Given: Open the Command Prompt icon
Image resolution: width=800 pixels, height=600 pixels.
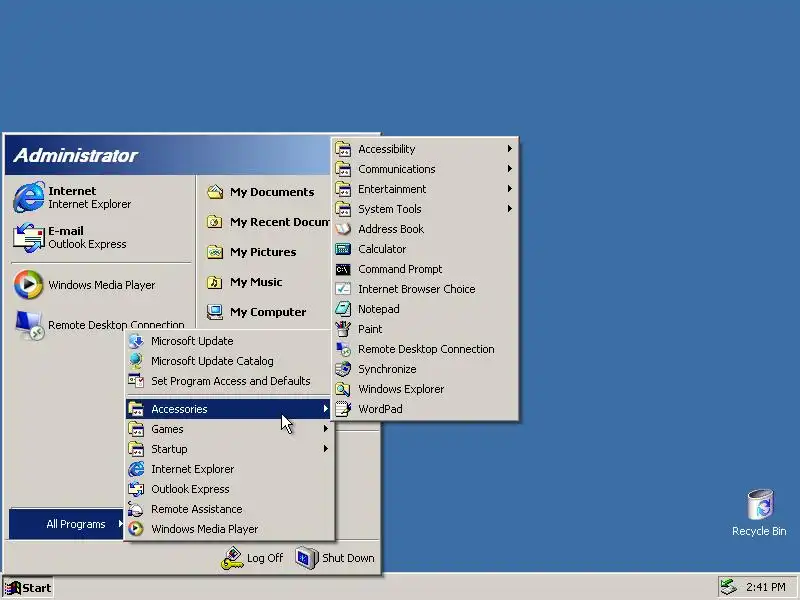Looking at the screenshot, I should coord(343,269).
